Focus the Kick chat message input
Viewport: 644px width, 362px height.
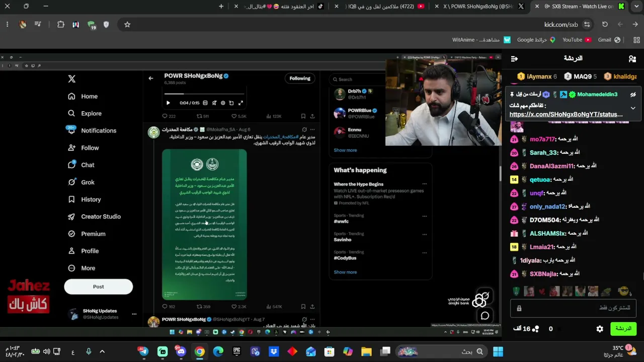pyautogui.click(x=573, y=308)
